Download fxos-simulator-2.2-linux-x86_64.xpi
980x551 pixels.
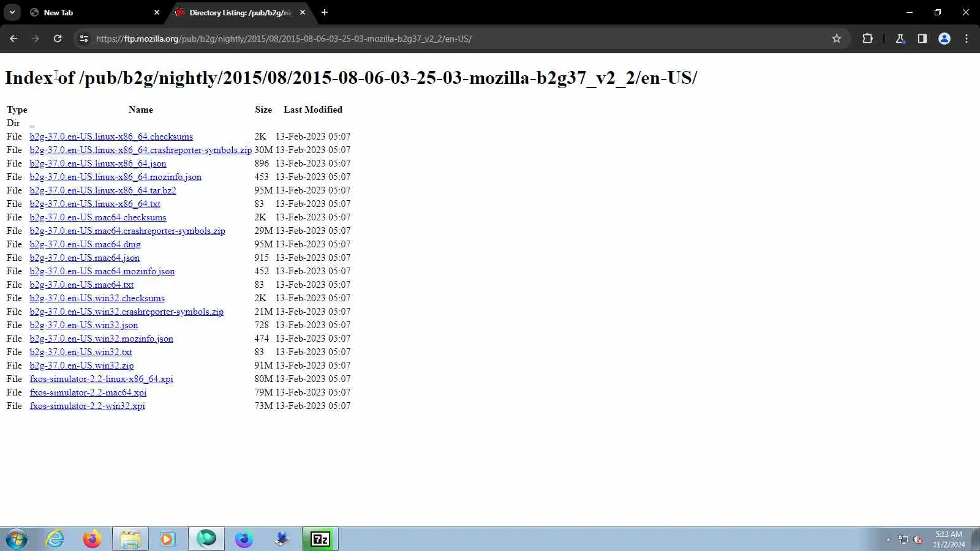point(101,379)
